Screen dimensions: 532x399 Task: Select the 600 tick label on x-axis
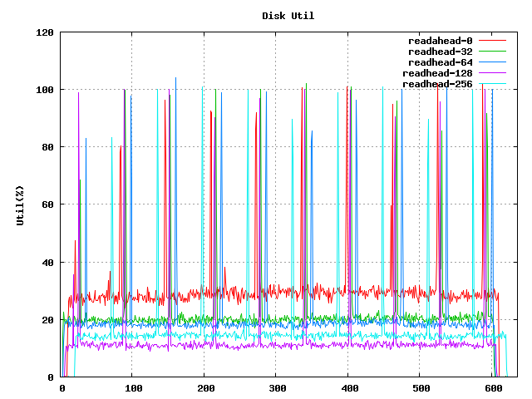click(x=492, y=387)
